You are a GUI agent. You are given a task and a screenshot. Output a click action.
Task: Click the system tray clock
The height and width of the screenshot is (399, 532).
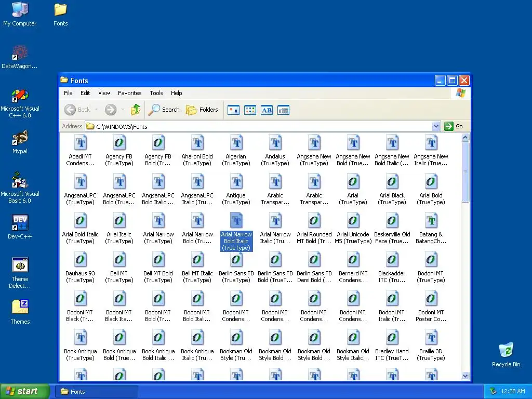[x=513, y=391]
